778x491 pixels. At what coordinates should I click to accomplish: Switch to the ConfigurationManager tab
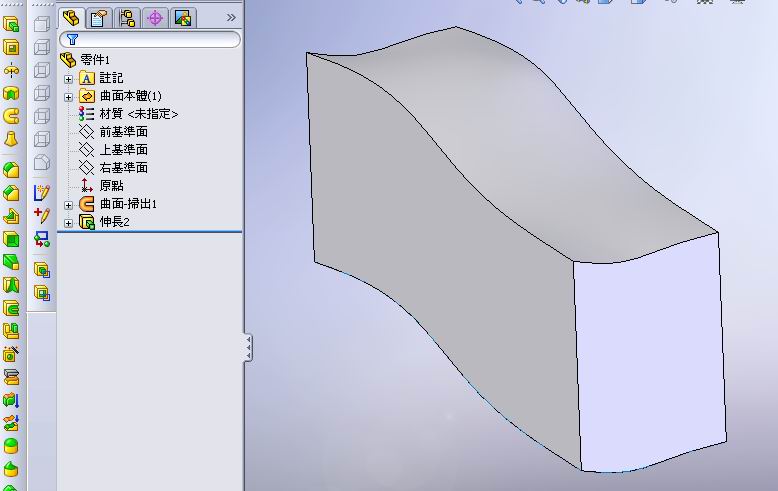(x=127, y=19)
